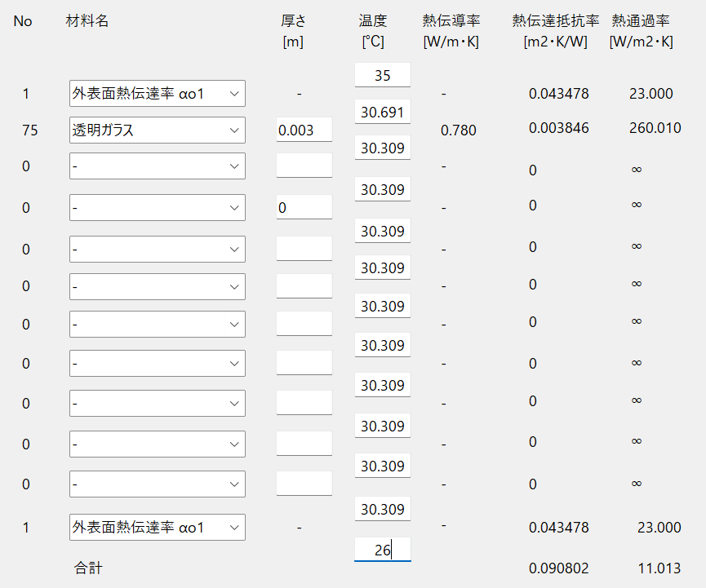Open the bottom 外表面熱伝達率 αo1 dropdown

[158, 528]
